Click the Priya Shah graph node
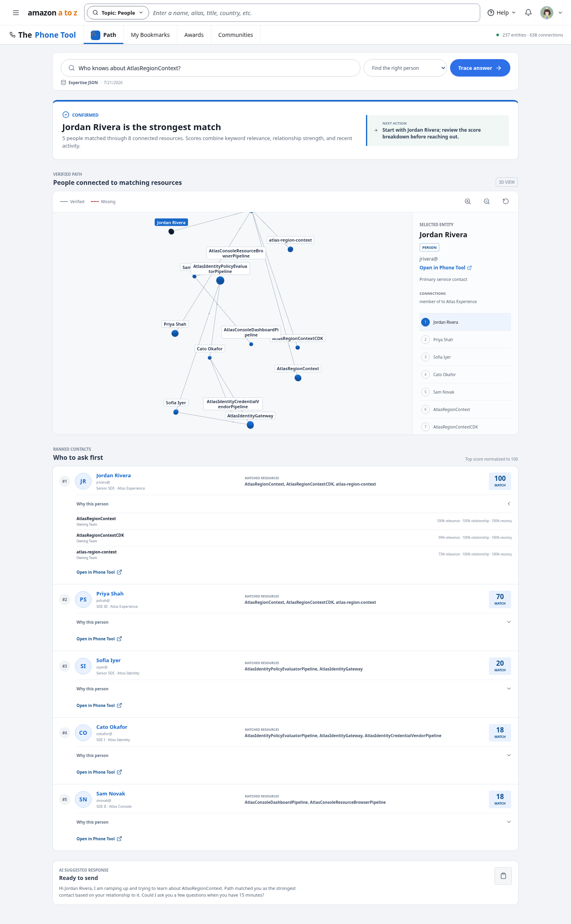The height and width of the screenshot is (924, 571). click(x=175, y=334)
